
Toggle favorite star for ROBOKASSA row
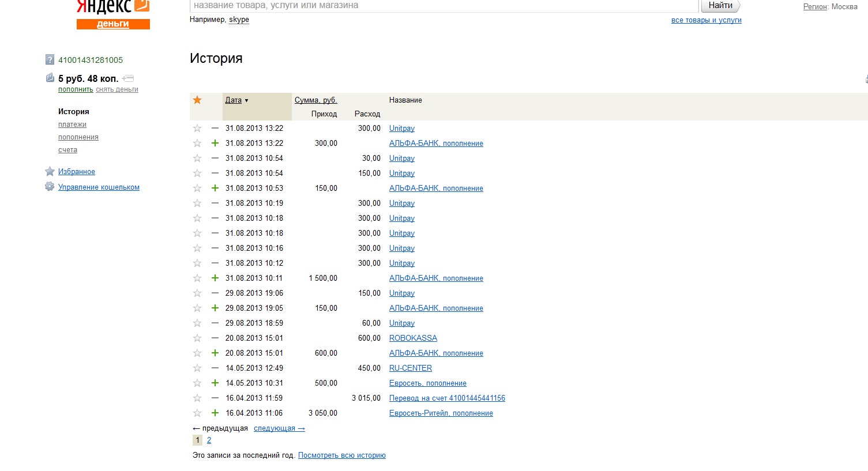(197, 338)
